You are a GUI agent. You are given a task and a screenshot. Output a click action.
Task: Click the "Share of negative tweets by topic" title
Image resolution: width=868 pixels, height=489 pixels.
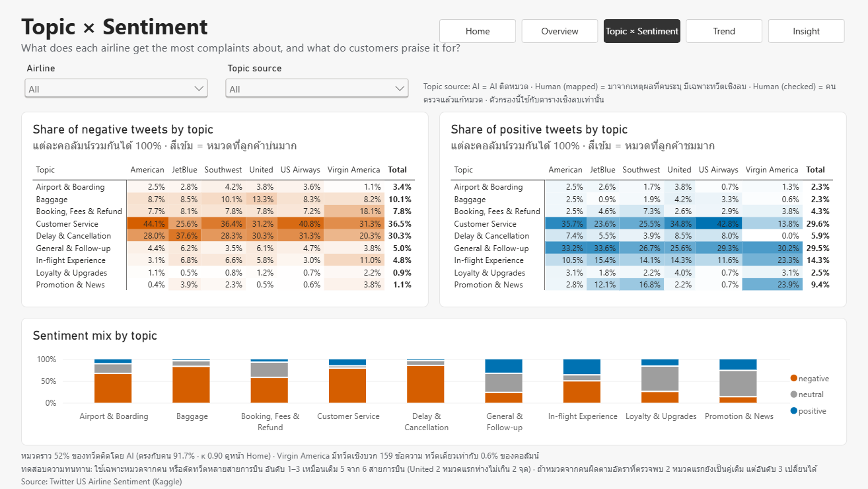(x=123, y=130)
